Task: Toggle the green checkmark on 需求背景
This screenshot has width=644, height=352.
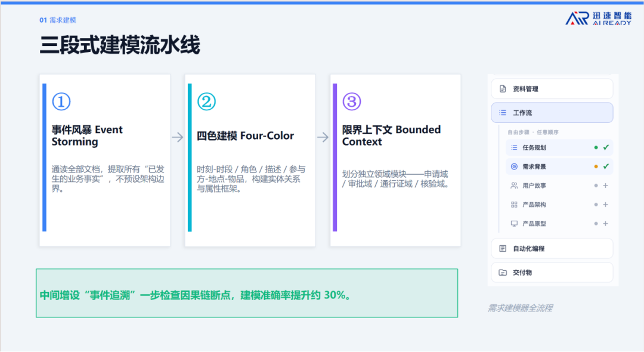Action: pos(606,166)
